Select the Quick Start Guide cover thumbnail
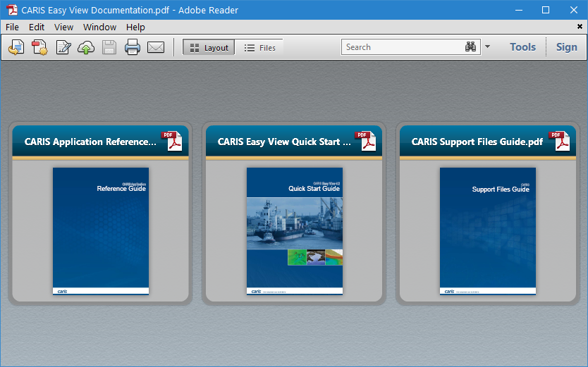The width and height of the screenshot is (588, 367). (294, 230)
